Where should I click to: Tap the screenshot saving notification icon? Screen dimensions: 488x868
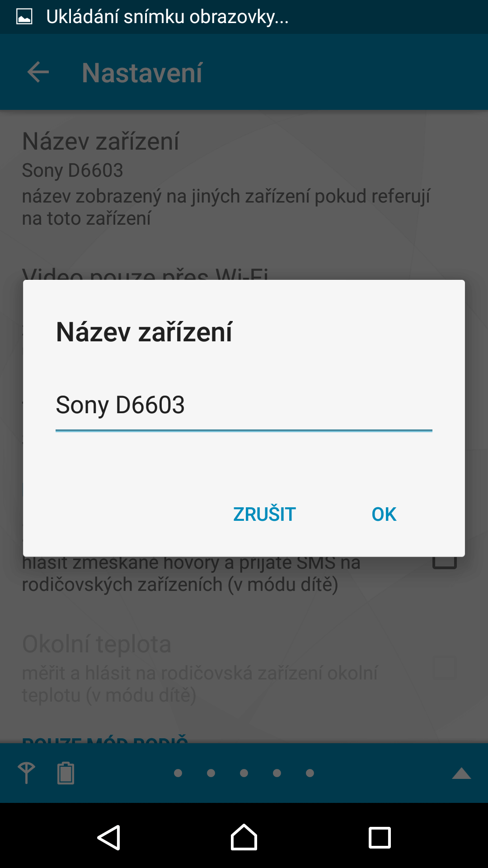click(x=24, y=17)
